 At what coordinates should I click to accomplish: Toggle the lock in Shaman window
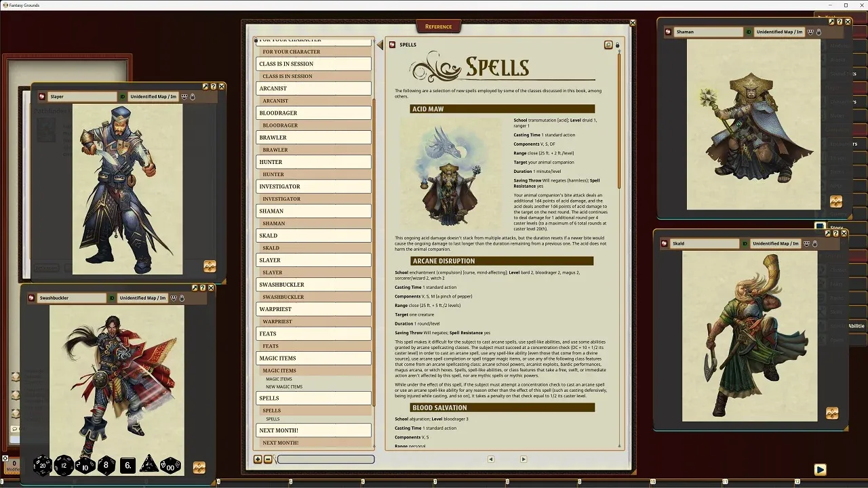coord(819,32)
